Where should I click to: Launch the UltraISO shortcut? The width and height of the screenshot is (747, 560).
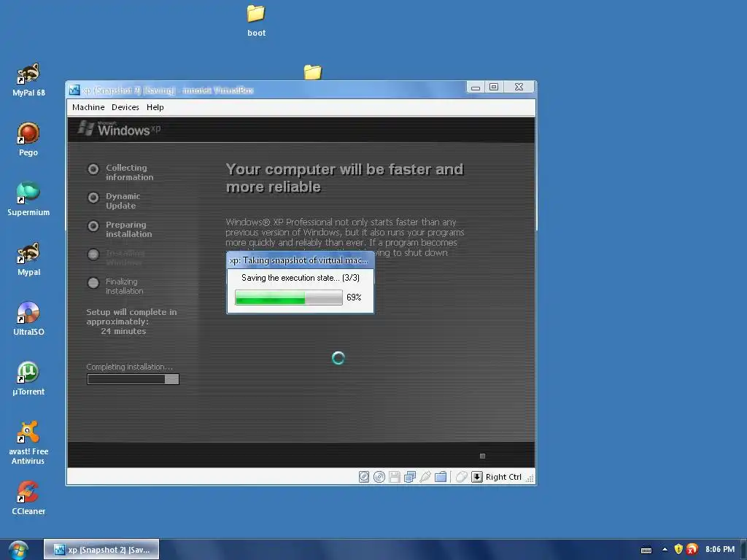coord(28,319)
